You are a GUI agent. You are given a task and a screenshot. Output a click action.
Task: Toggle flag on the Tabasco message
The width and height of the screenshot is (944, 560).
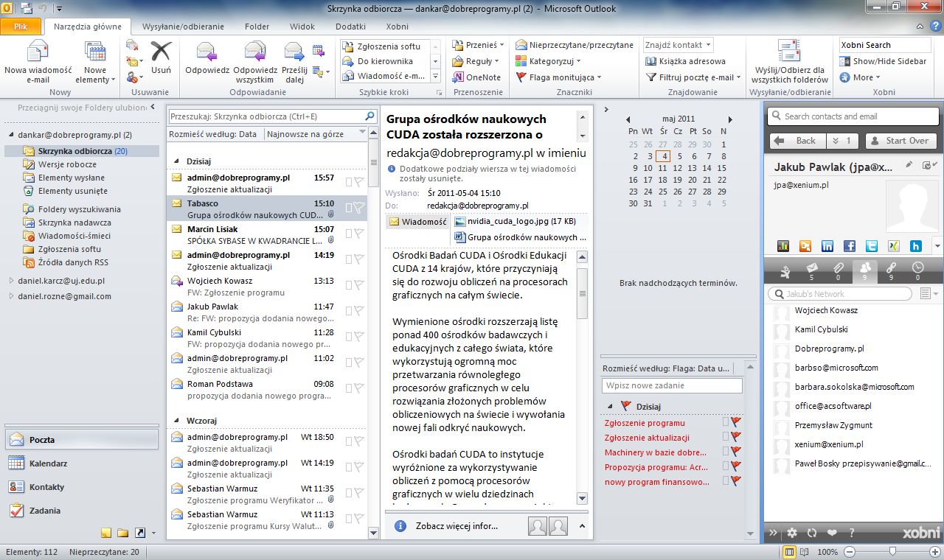(358, 208)
